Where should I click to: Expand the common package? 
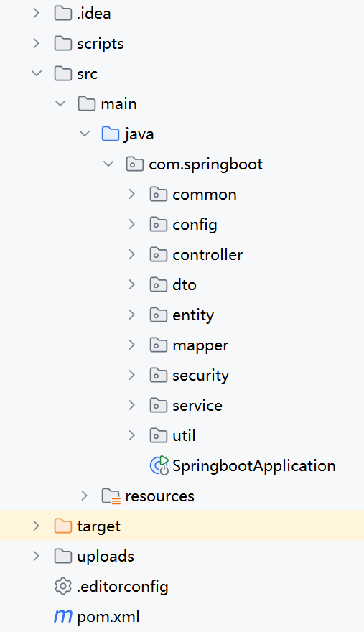tap(131, 195)
